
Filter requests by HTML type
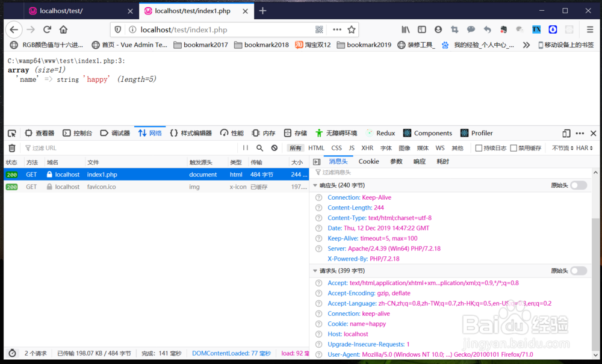[317, 148]
